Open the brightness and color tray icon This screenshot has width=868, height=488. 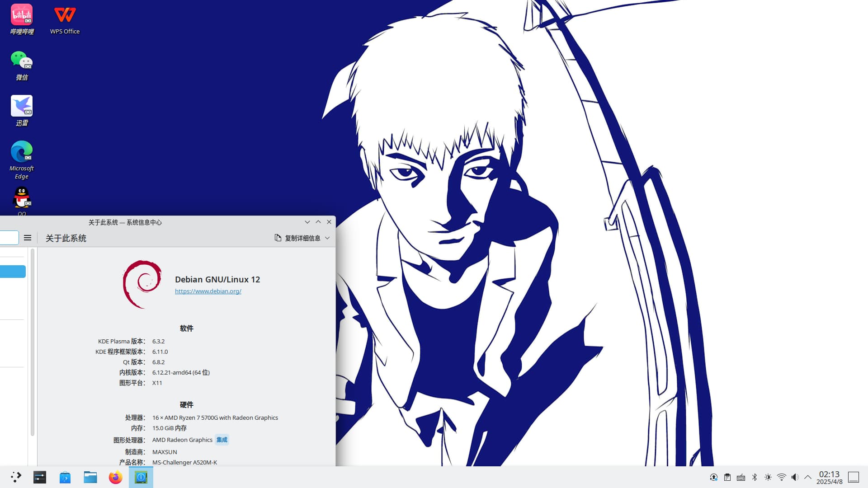[768, 477]
